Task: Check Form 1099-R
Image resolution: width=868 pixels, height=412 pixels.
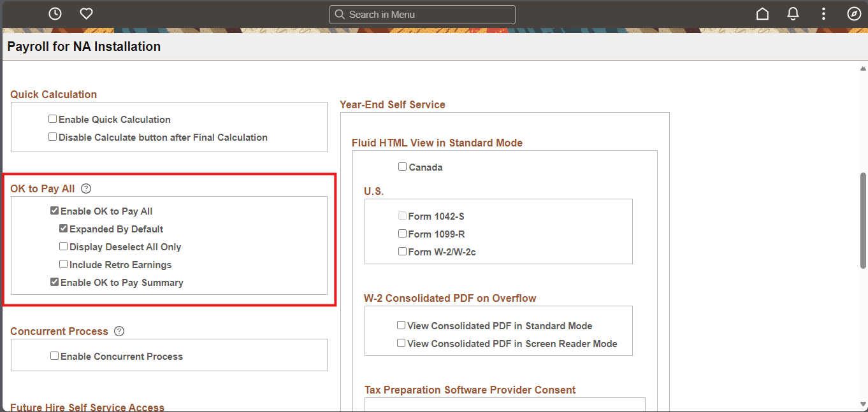Action: click(x=402, y=232)
